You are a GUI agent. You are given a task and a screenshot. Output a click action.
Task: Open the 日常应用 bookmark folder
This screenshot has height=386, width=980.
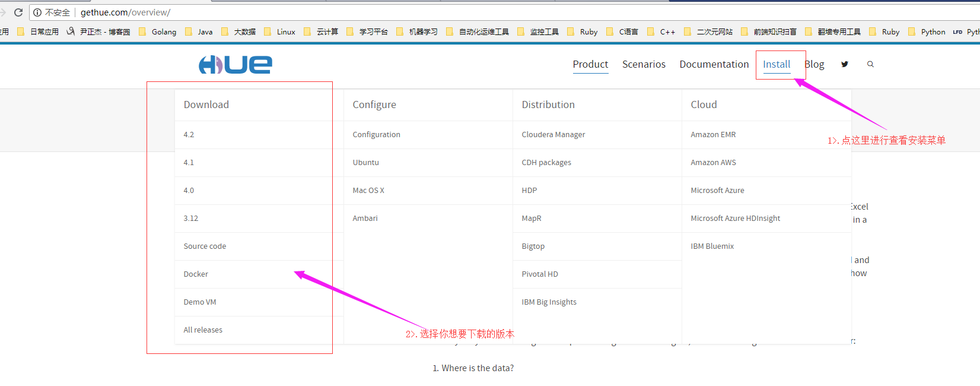point(38,32)
